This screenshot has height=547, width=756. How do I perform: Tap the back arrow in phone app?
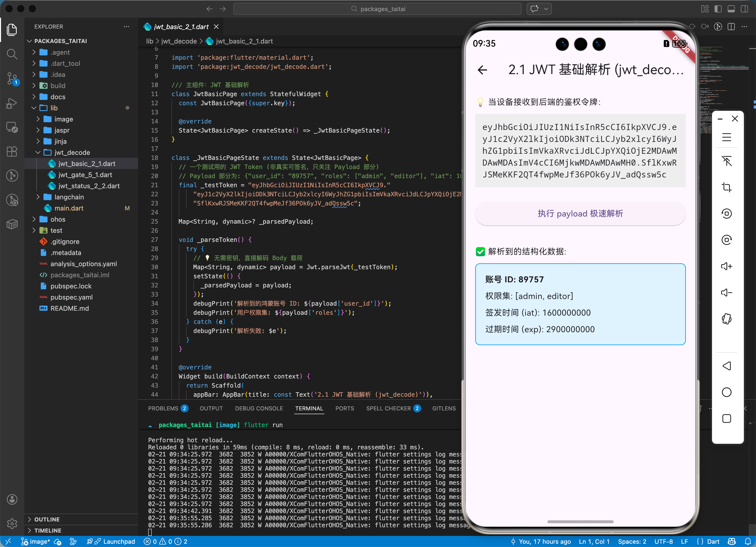coord(482,70)
